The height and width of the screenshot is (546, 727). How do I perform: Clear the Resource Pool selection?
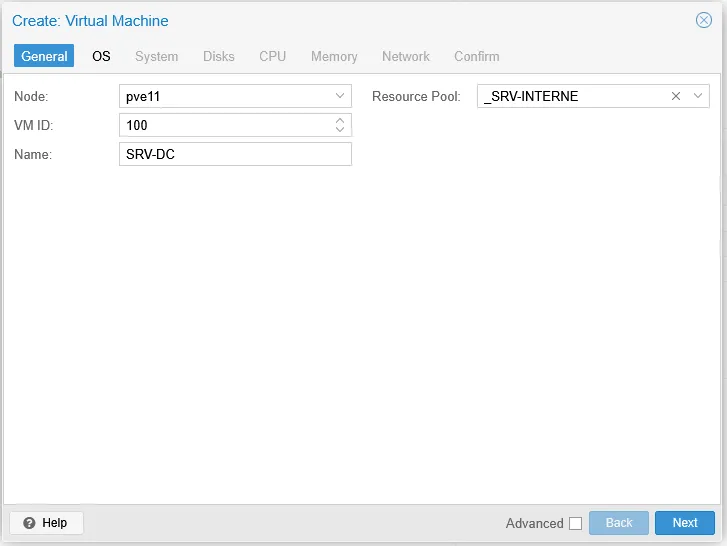676,97
